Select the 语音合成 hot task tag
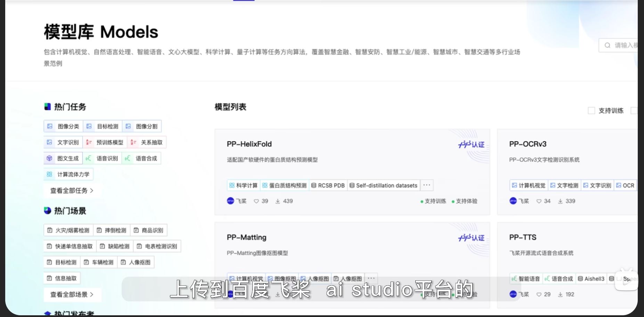Screen dimensions: 644x317 (141, 158)
